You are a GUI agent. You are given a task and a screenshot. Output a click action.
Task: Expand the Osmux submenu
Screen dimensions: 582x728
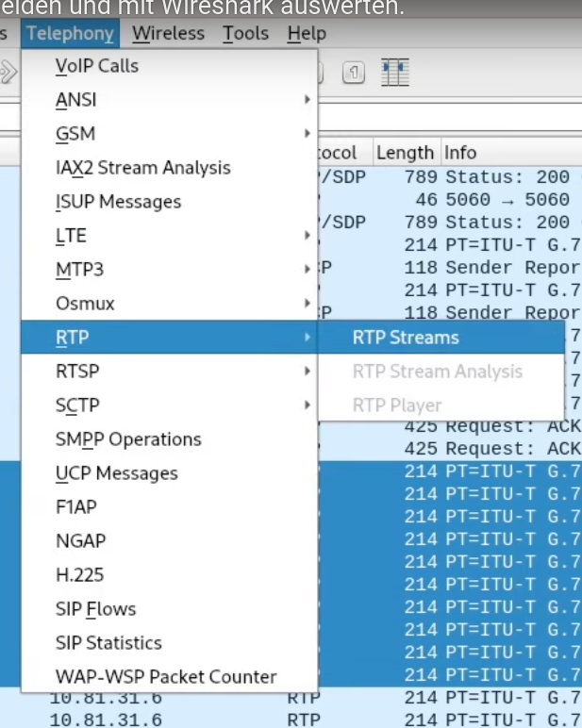[170, 304]
